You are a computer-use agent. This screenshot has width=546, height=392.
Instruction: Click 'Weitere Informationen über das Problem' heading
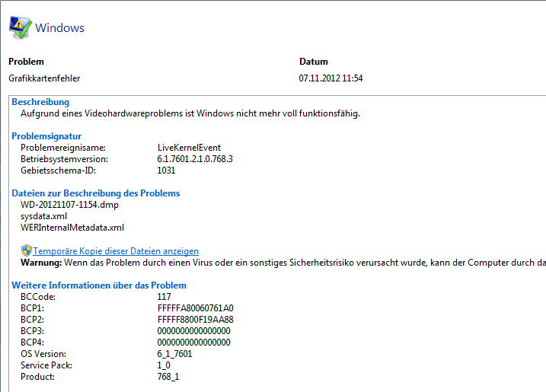pyautogui.click(x=99, y=285)
